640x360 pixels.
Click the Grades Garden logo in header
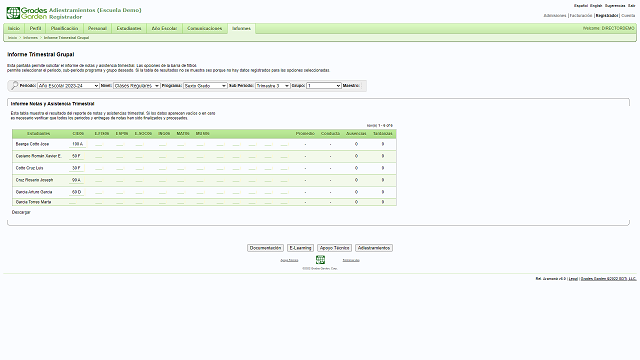(27, 13)
